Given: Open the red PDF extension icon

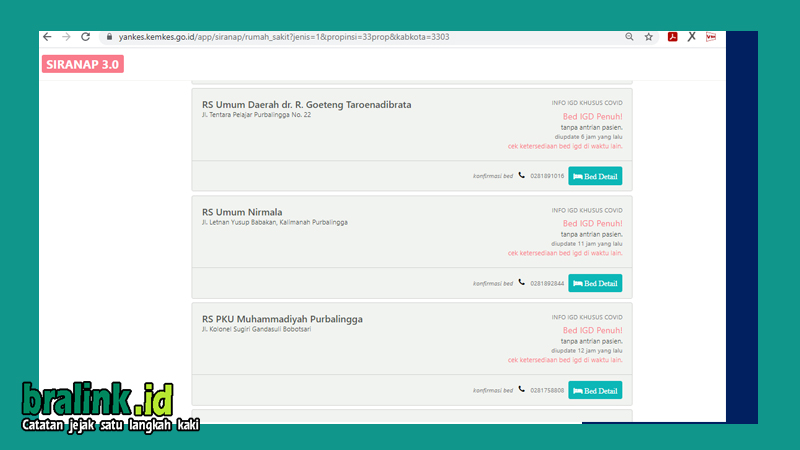Looking at the screenshot, I should click(x=672, y=37).
